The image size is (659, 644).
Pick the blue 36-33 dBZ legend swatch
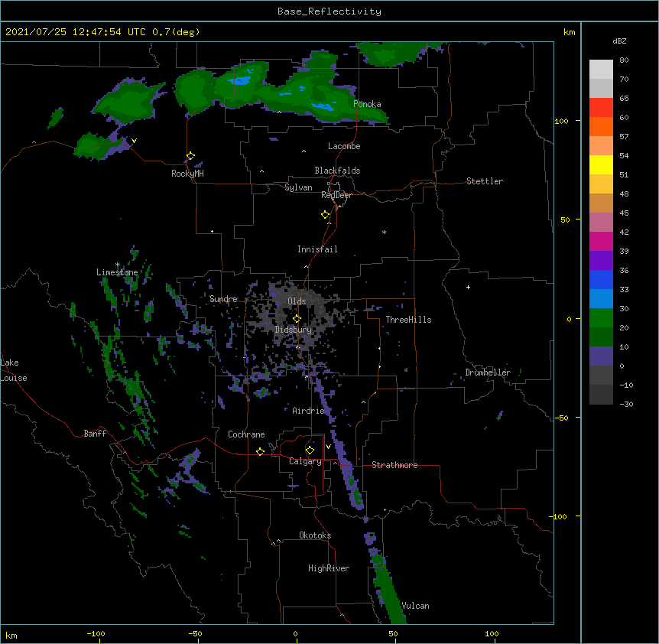(601, 279)
